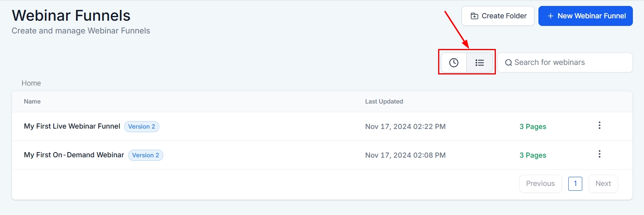Switch to recent view clock icon
Viewport: 644px width, 215px height.
(454, 63)
